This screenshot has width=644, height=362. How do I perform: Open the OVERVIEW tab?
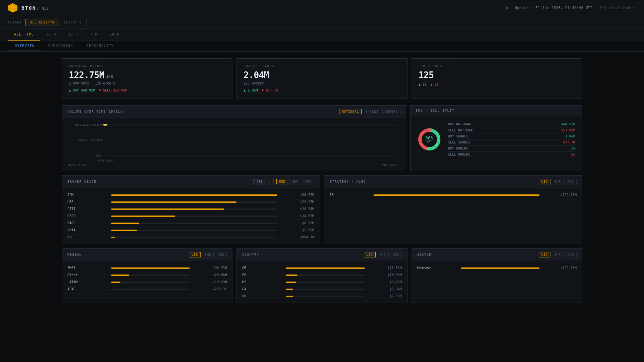25,46
